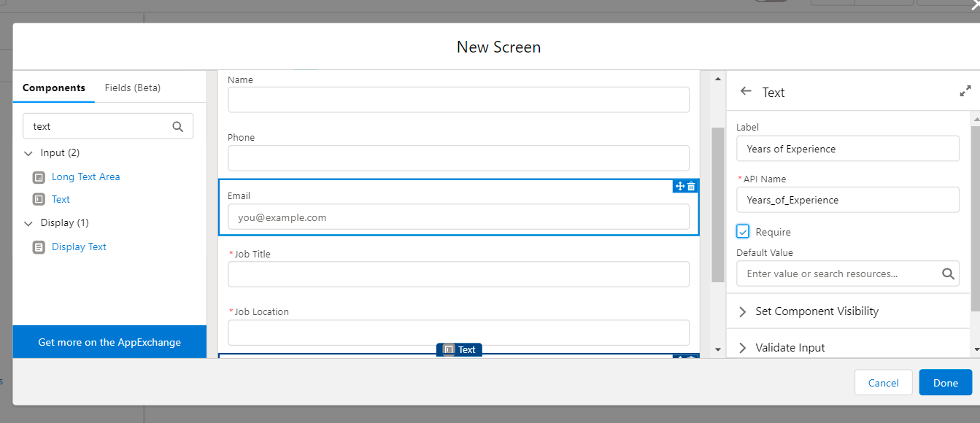Screen dimensions: 980x423
Task: Go back using the arrow beside Text
Action: [x=745, y=92]
